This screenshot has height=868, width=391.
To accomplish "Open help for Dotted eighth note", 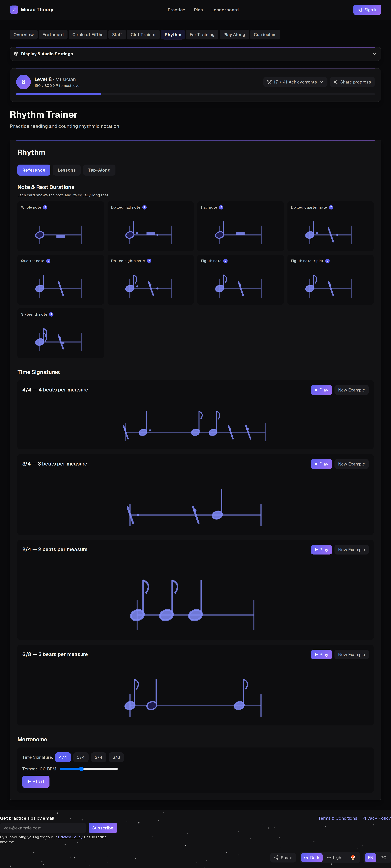I will tap(149, 261).
